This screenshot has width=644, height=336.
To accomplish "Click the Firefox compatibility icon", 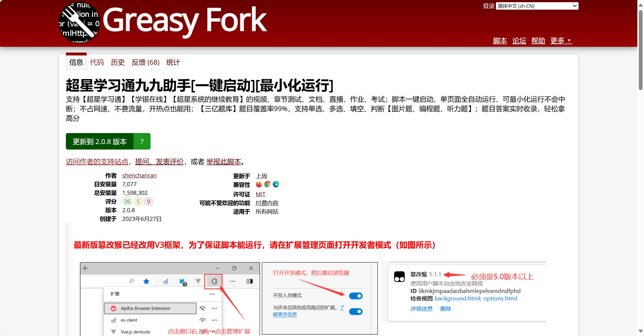I will 259,184.
